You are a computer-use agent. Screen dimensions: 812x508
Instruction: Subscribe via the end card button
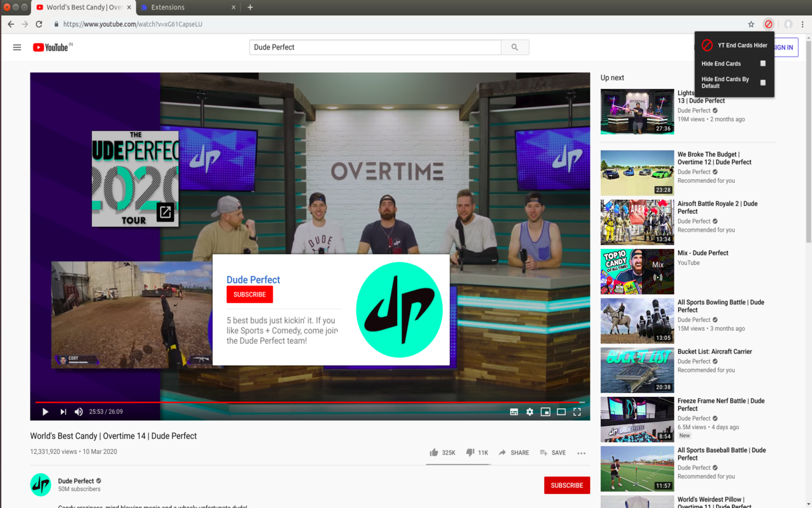[249, 295]
